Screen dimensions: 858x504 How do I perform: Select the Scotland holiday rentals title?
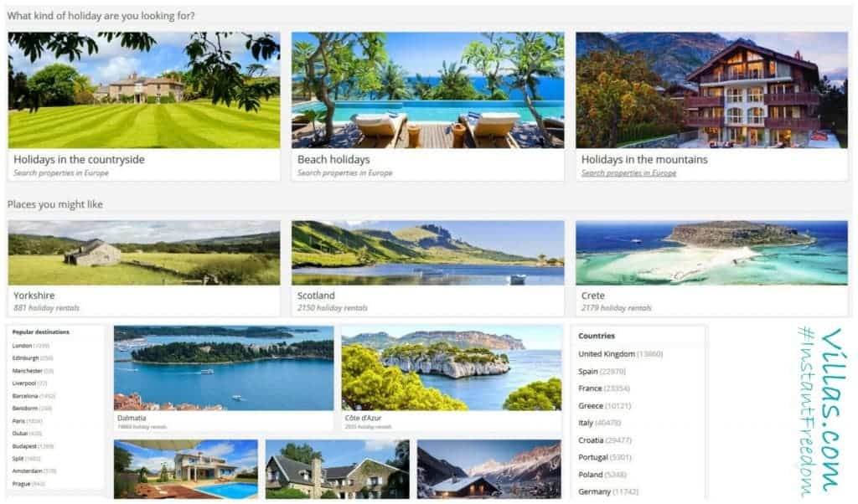[x=316, y=296]
